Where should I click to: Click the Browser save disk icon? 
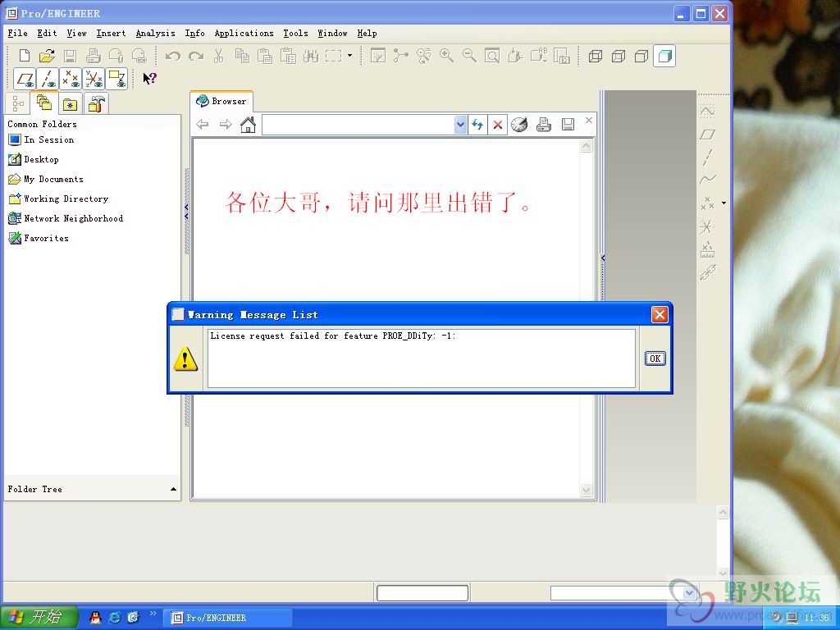(568, 125)
